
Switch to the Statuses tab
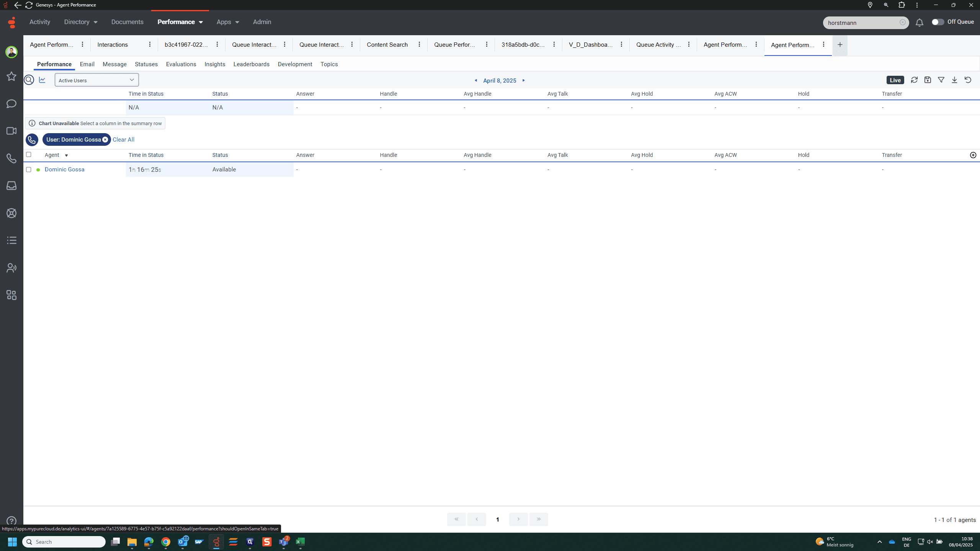146,64
